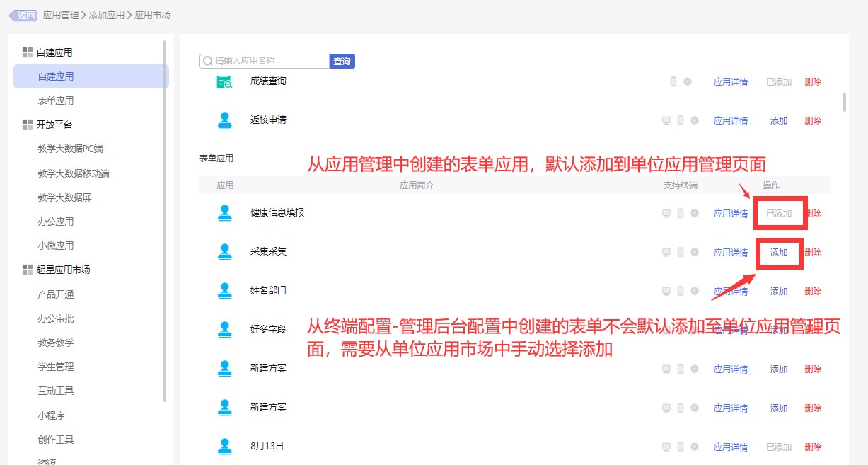Click the monitor icon for 8月13日
Screen dimensions: 868x465
666,447
